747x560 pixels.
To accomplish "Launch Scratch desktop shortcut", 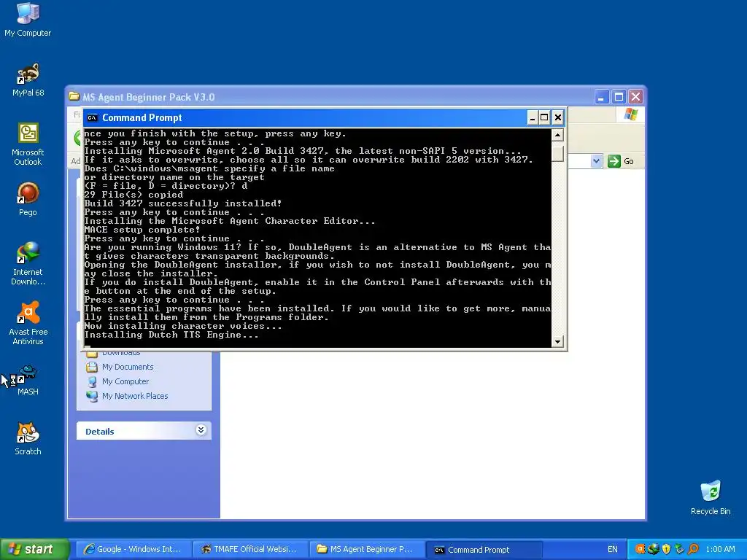I will pos(28,439).
